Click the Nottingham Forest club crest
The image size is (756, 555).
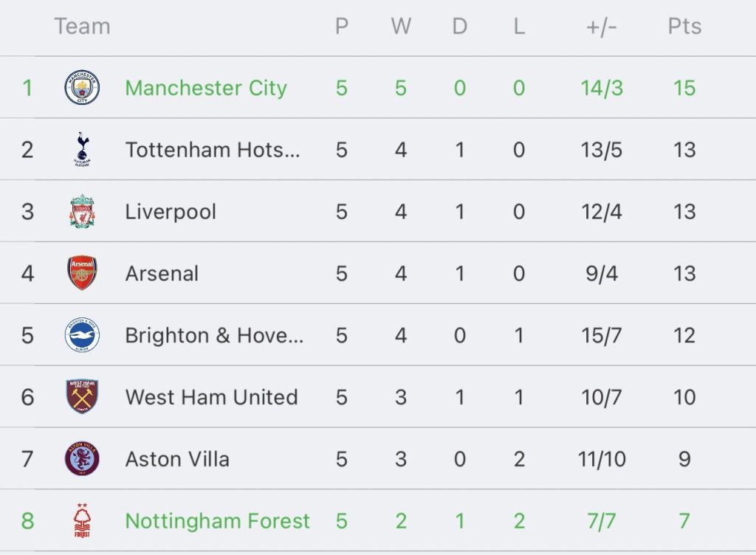pos(82,521)
